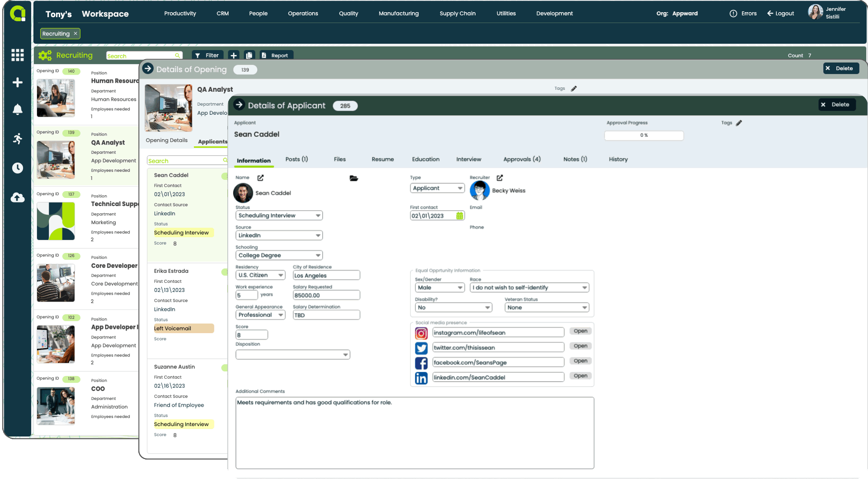Viewport: 868px width, 488px height.
Task: Open the Sex/Gender dropdown
Action: point(440,287)
